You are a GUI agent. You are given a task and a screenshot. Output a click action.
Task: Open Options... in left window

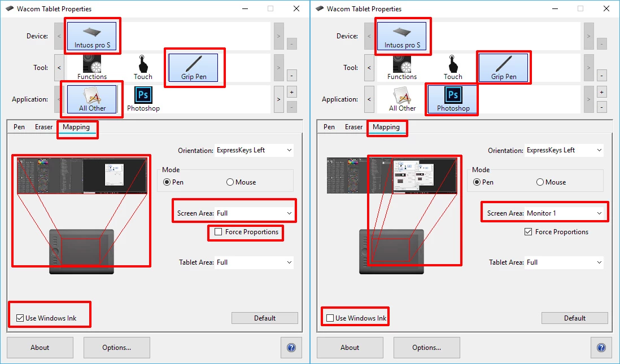pos(117,348)
